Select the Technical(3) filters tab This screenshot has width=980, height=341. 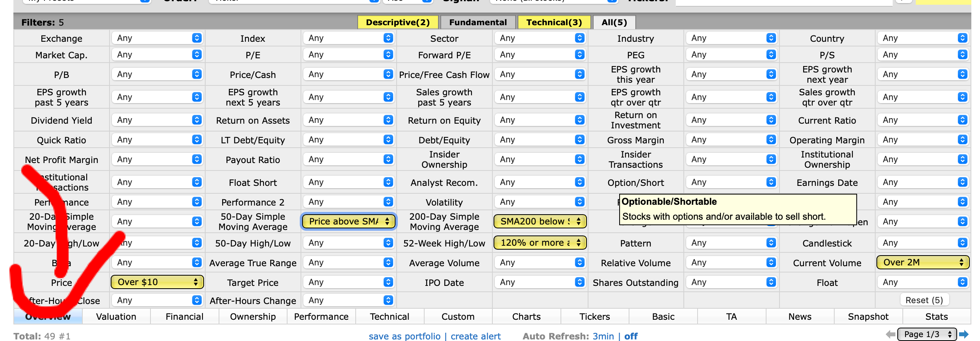tap(554, 22)
